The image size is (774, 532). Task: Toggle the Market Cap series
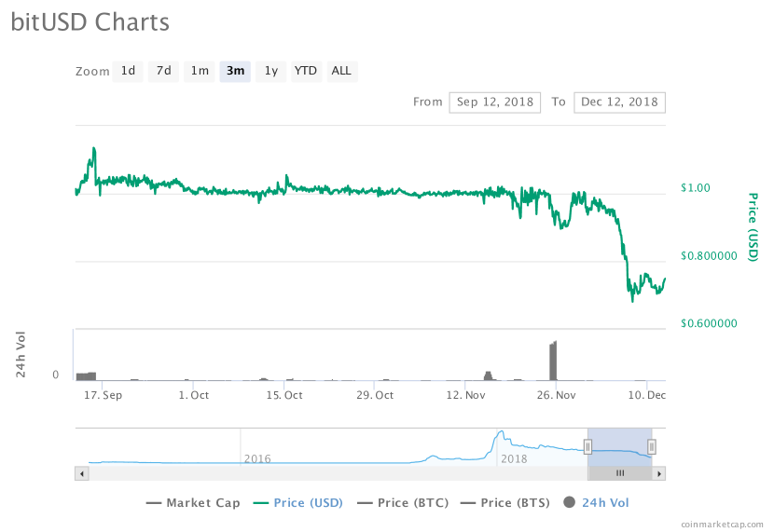[x=193, y=503]
